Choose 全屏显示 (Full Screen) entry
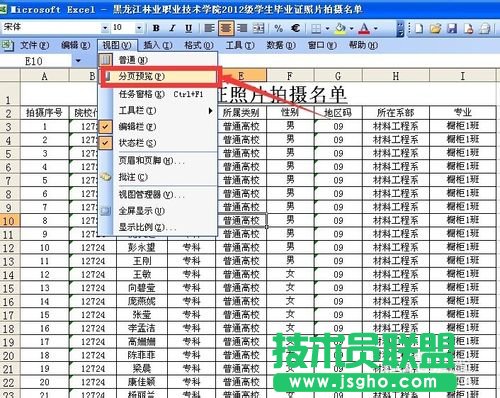The image size is (500, 398). click(x=158, y=211)
